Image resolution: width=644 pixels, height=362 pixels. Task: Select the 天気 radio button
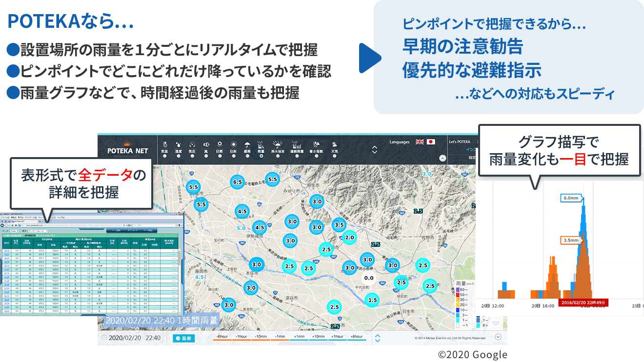(x=335, y=156)
